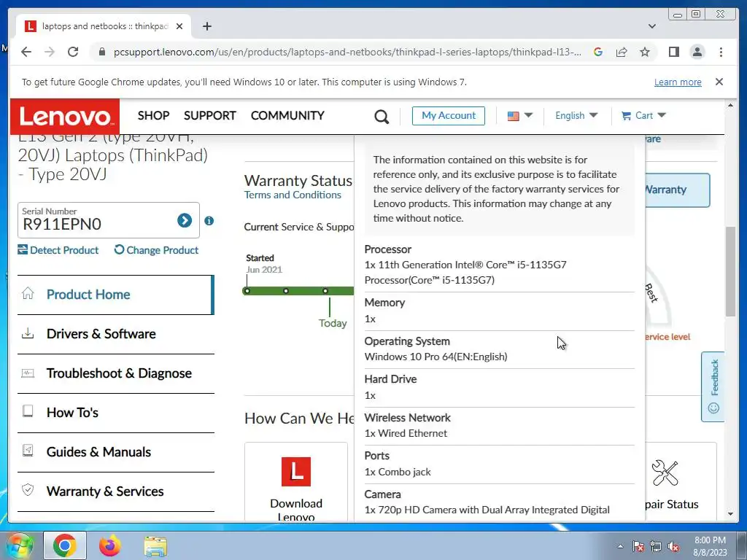747x560 pixels.
Task: Click the first dot on the warranty timeline
Action: [247, 290]
